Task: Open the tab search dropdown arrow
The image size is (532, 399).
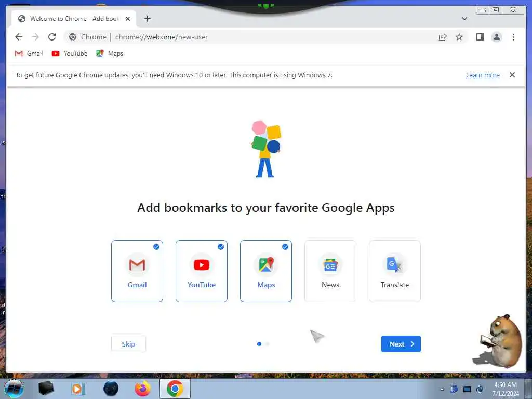Action: coord(464,19)
